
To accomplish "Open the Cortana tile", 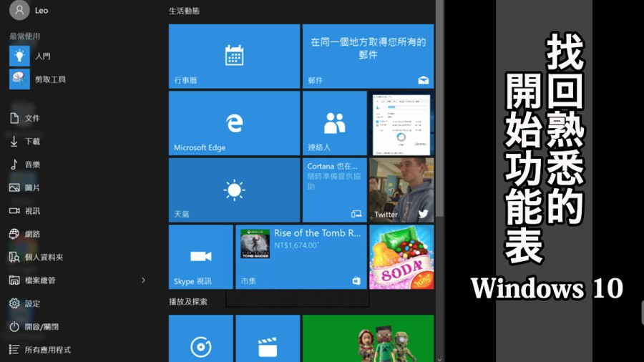I will pyautogui.click(x=334, y=190).
